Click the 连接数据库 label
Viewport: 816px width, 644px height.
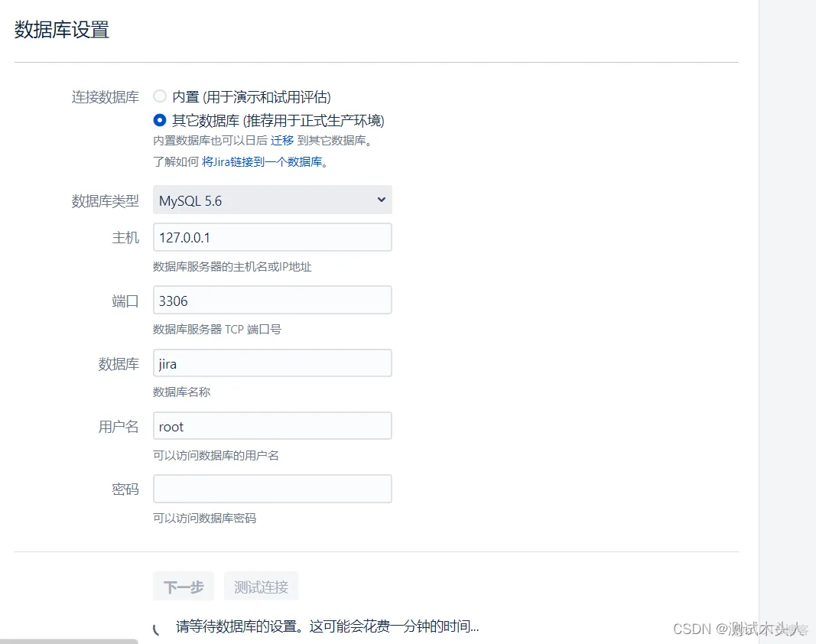click(x=105, y=97)
